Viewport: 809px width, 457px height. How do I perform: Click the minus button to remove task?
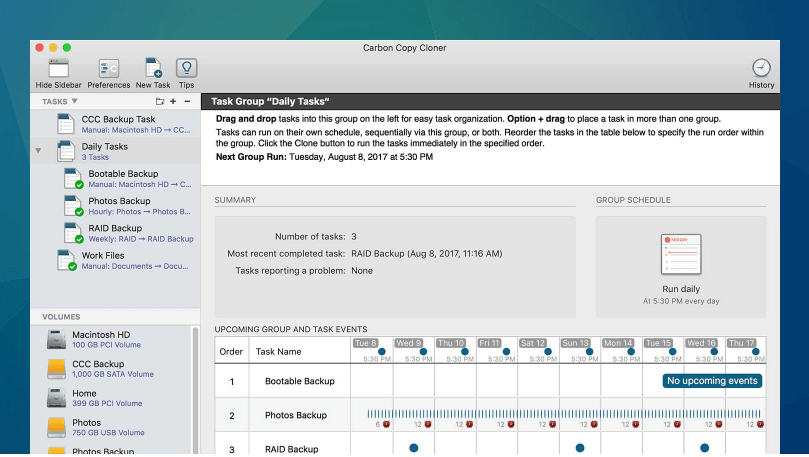coord(187,102)
